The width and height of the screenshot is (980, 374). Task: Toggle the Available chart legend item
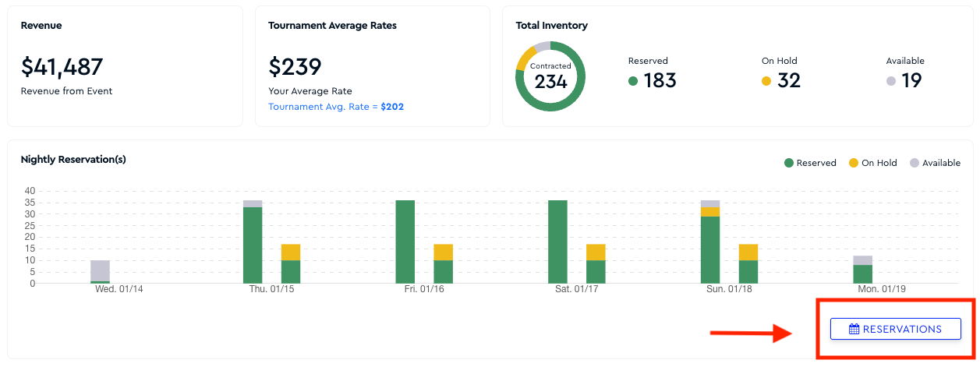coord(935,163)
